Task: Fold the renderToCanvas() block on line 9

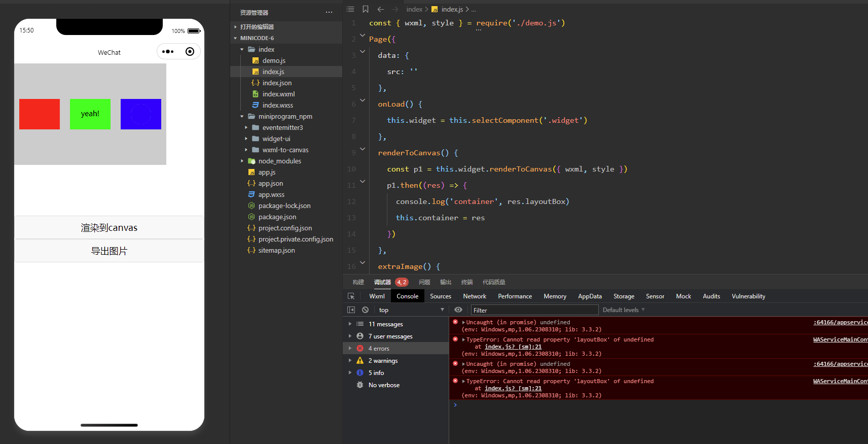Action: 363,149
